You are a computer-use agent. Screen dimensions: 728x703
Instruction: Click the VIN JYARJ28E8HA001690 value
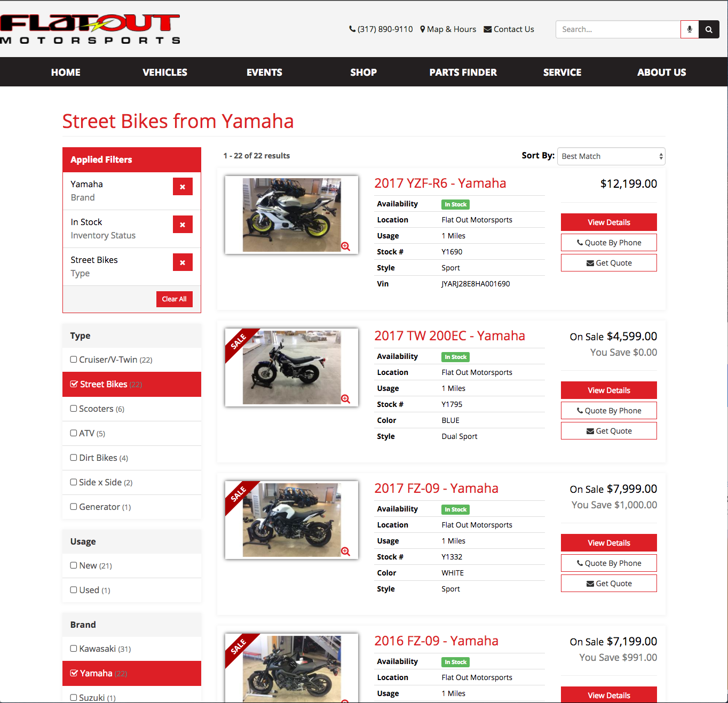tap(476, 284)
